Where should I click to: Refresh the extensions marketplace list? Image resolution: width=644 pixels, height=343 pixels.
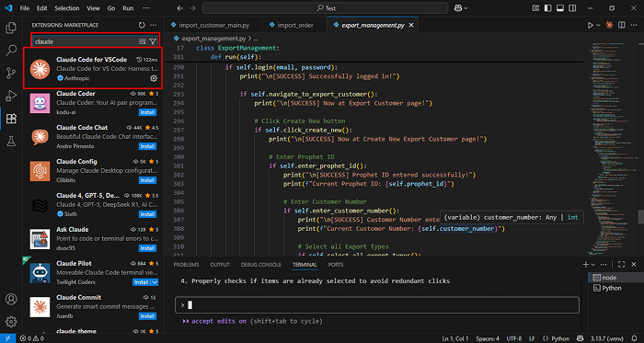[x=142, y=25]
